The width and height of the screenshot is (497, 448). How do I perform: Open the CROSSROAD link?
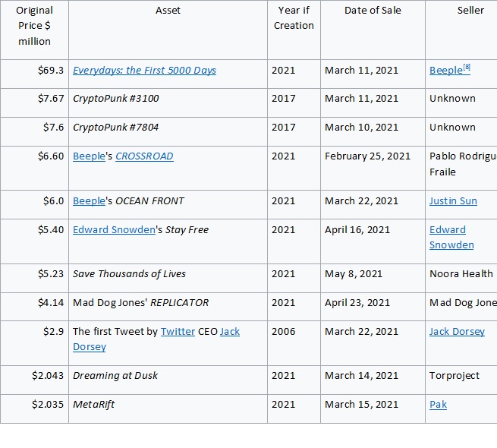coord(144,156)
